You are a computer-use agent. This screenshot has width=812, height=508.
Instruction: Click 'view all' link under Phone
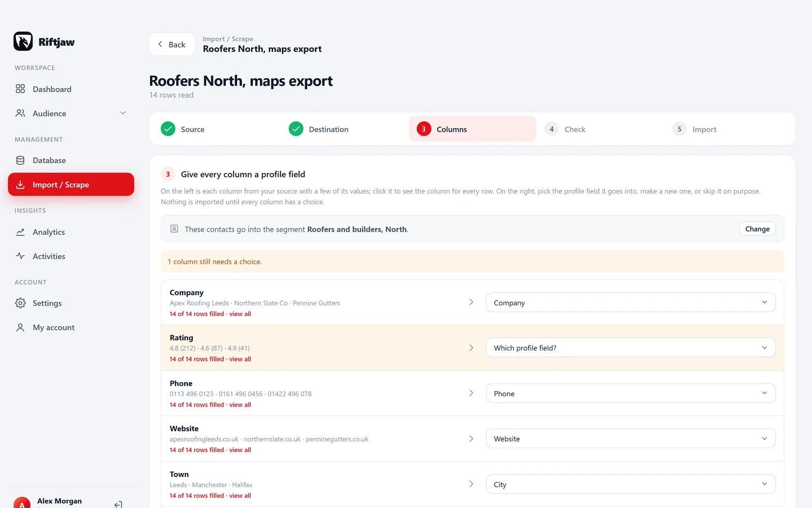point(240,405)
